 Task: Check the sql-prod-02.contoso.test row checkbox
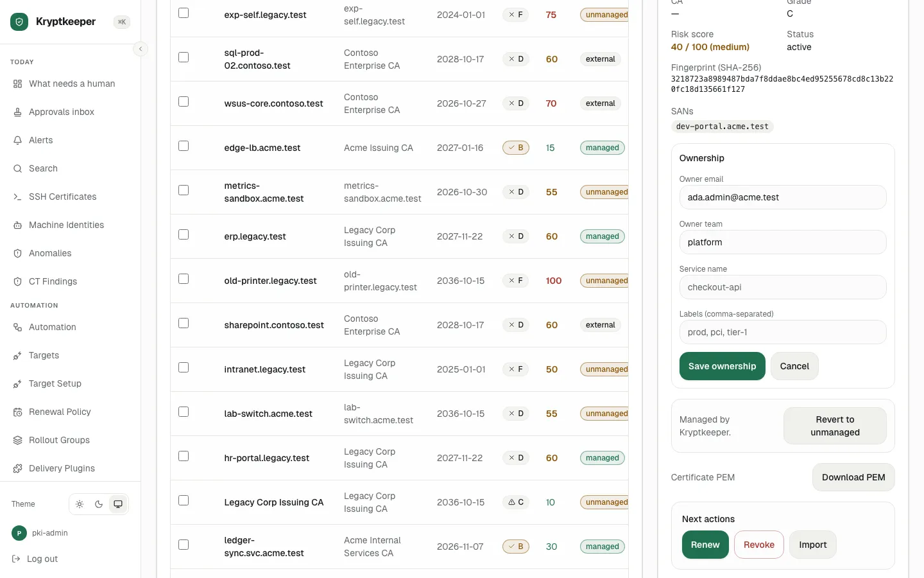184,57
